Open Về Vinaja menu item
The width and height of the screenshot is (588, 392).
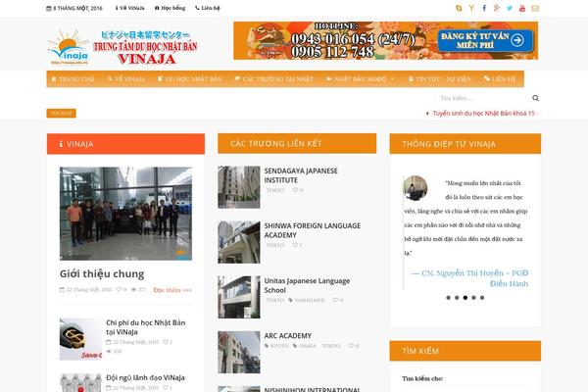pos(126,79)
